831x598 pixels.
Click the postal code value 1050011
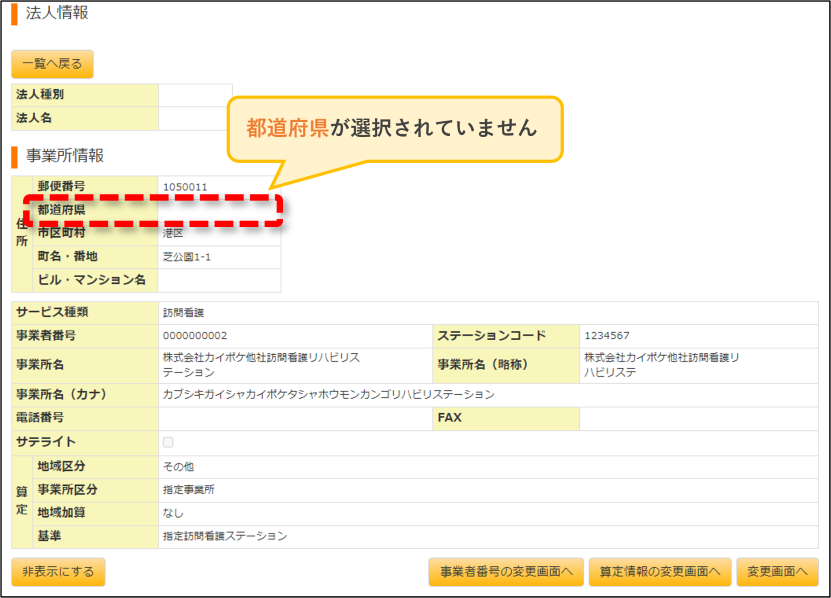185,187
